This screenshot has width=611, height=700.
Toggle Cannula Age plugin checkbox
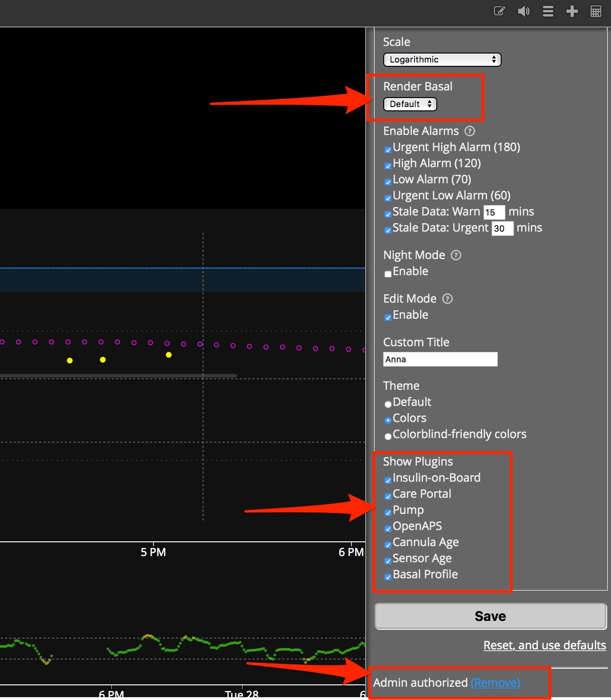(x=388, y=545)
